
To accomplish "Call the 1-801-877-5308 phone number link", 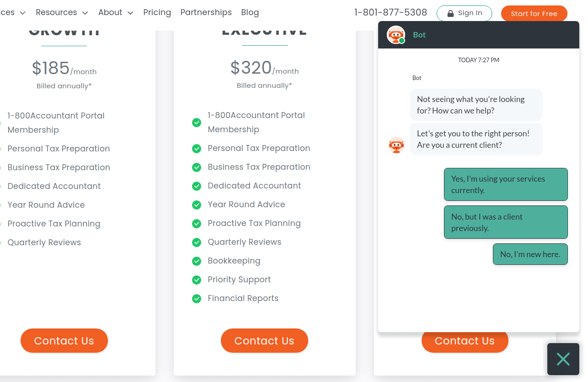I will pos(390,12).
